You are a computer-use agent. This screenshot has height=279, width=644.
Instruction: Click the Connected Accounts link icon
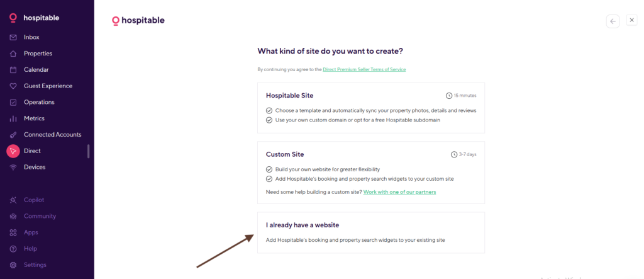[x=13, y=135]
